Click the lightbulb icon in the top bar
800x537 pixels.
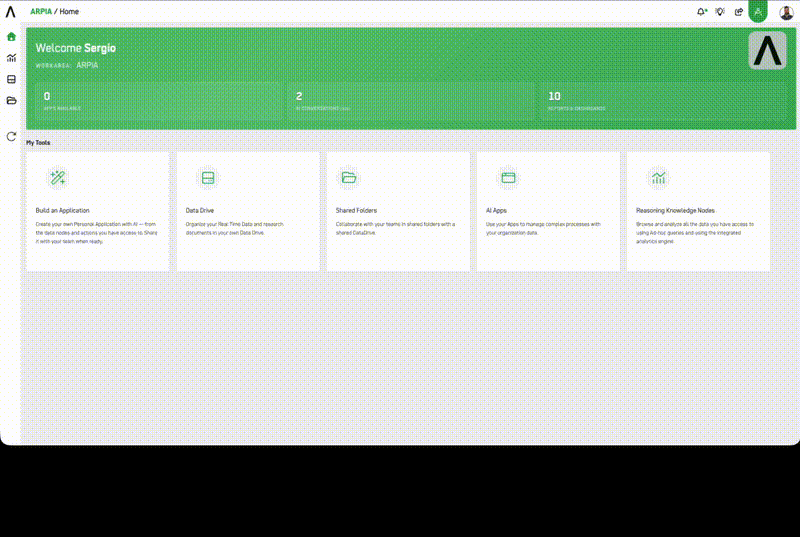tap(720, 11)
